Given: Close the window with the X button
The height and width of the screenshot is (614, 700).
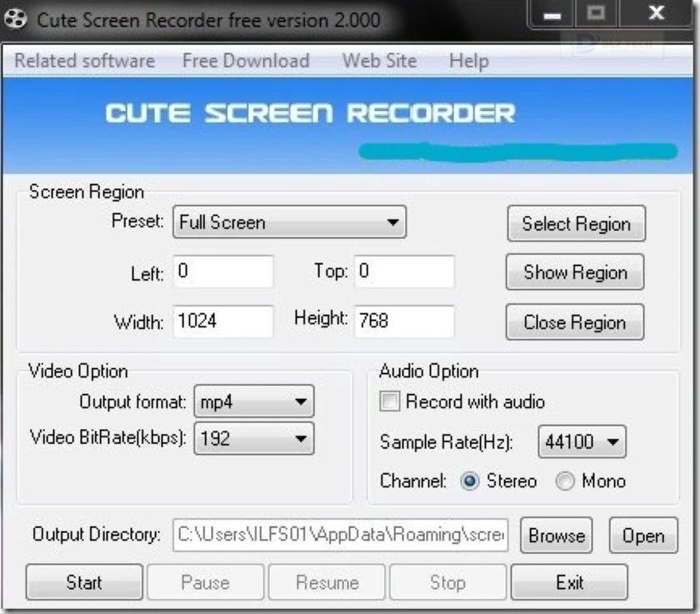Looking at the screenshot, I should [657, 13].
